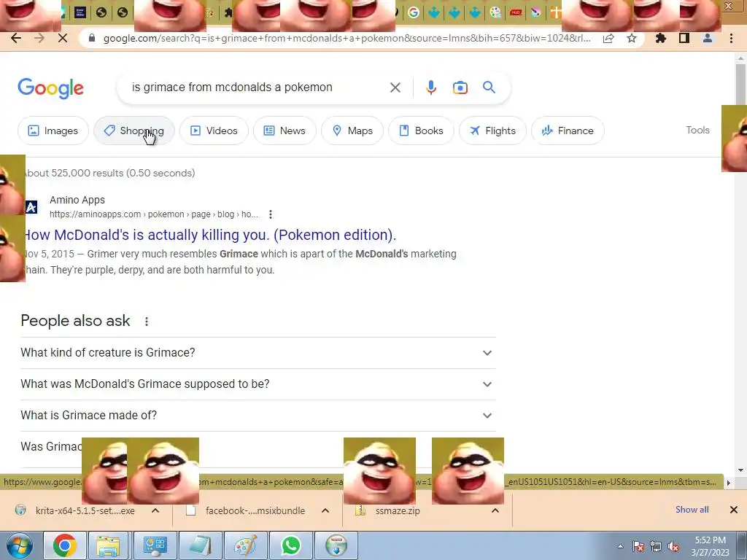
Task: Clear the search query with the X
Action: click(x=395, y=87)
